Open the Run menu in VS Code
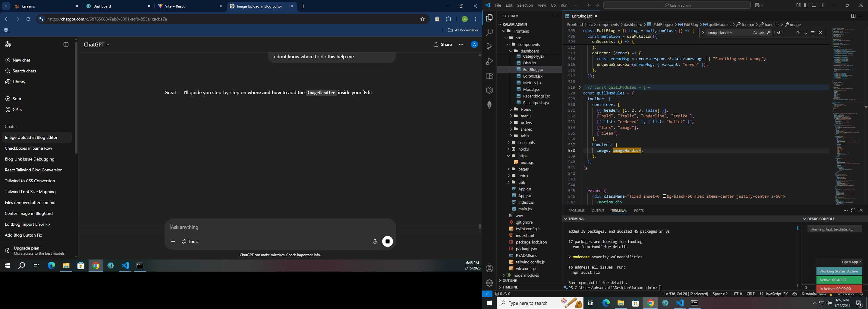 click(564, 5)
